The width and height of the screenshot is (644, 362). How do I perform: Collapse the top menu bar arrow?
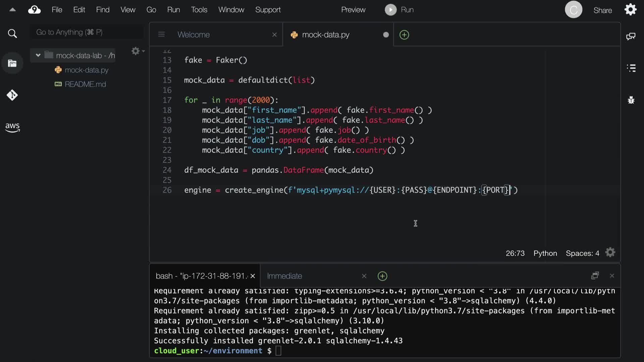[12, 10]
